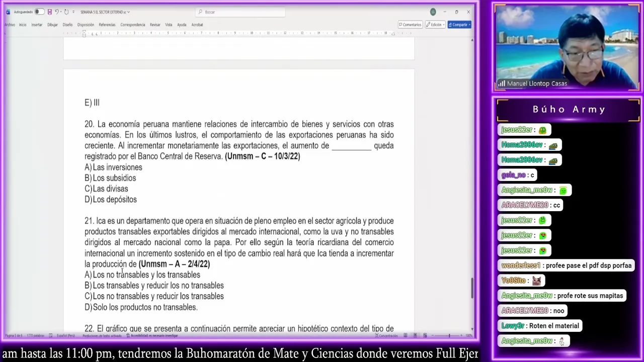Open the Diseño tab

click(x=67, y=25)
